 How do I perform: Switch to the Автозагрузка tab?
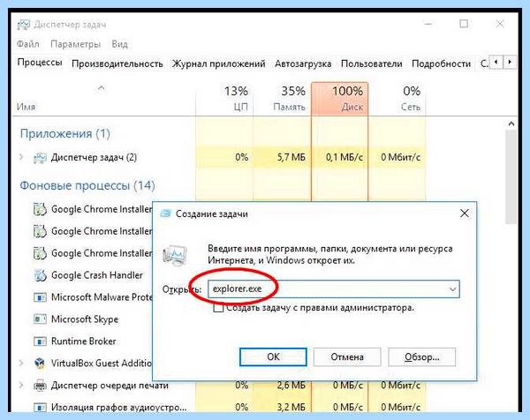303,64
